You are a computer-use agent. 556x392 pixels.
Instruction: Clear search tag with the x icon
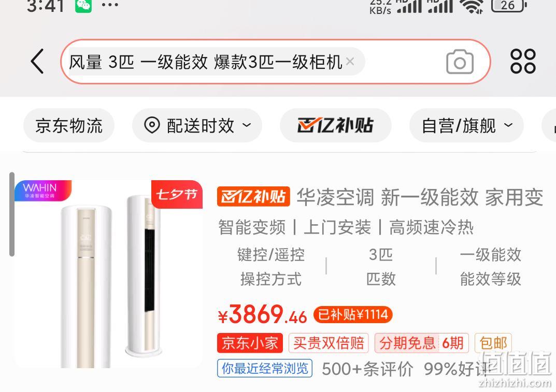click(350, 62)
